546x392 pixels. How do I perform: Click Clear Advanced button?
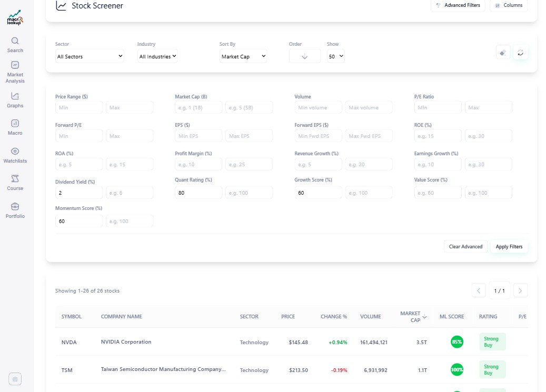click(x=465, y=246)
